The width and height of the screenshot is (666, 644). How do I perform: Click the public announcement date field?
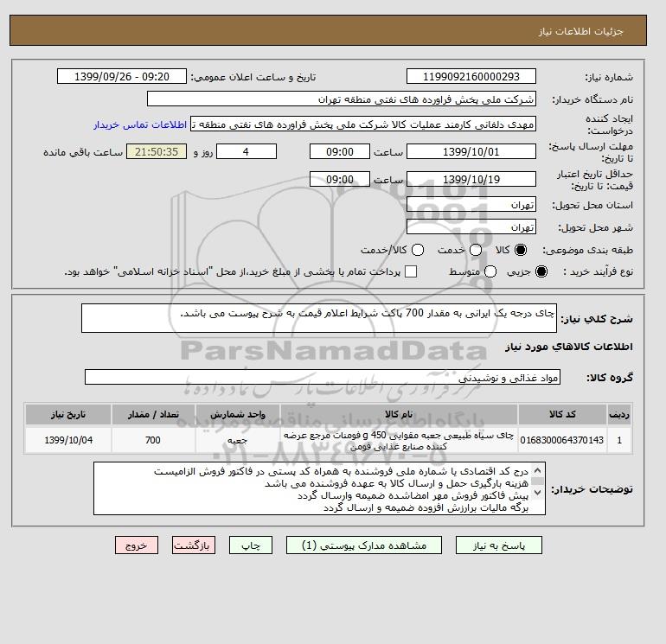click(121, 76)
